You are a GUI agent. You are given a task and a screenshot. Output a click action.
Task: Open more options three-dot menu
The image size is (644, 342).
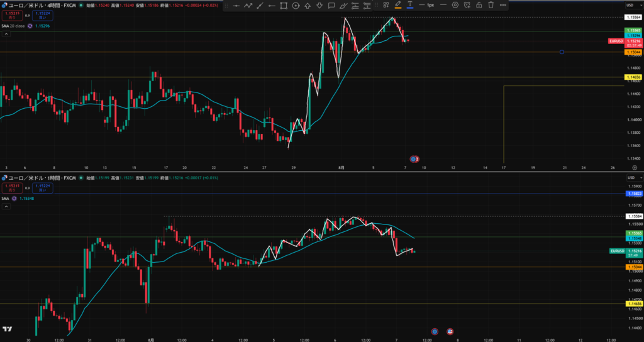coord(502,5)
